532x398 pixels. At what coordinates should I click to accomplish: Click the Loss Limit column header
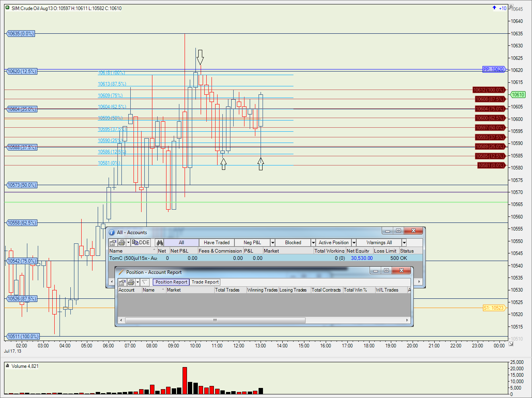[386, 251]
